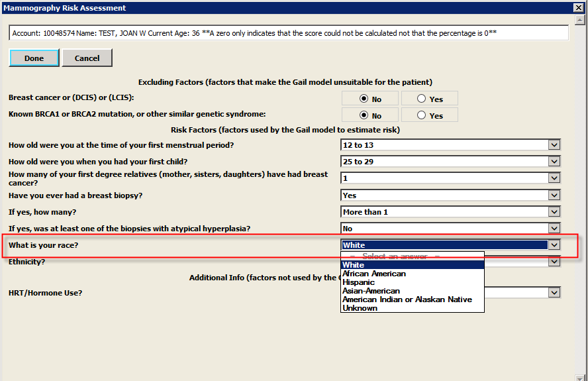
Task: Open the HRT/Hormone Use dropdown
Action: tap(554, 293)
